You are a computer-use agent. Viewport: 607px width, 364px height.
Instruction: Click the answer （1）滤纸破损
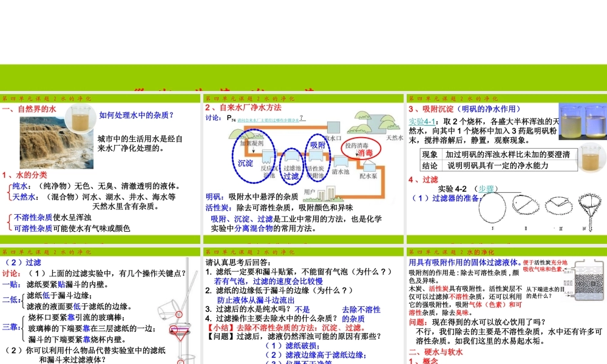[x=292, y=345]
